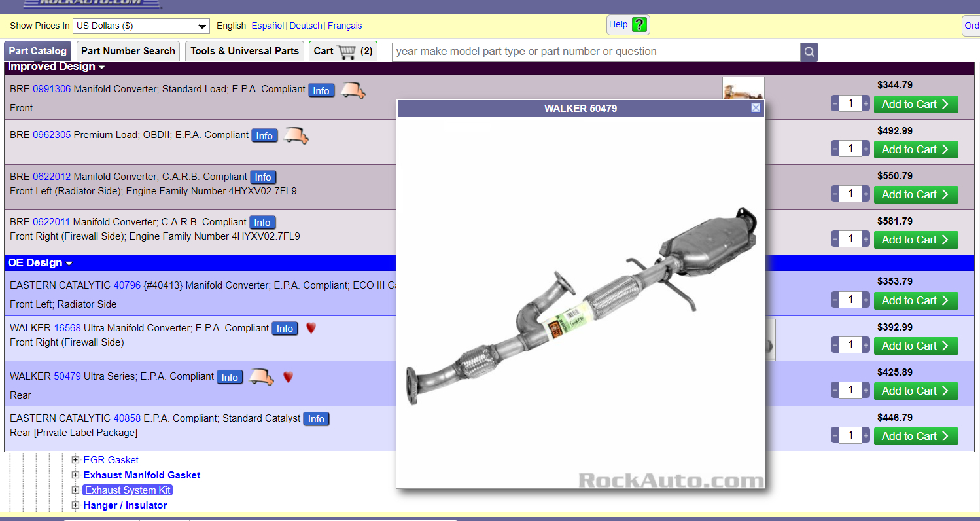Open Info for BRE 0622011

[262, 223]
